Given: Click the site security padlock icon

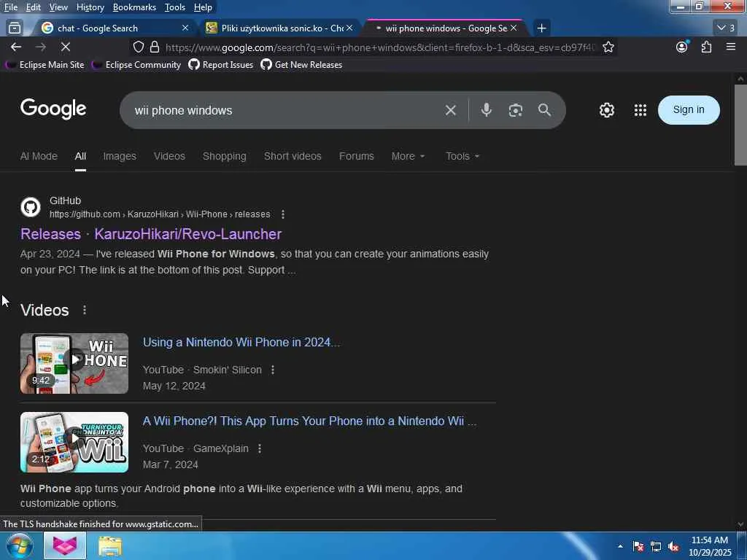Looking at the screenshot, I should (x=155, y=47).
